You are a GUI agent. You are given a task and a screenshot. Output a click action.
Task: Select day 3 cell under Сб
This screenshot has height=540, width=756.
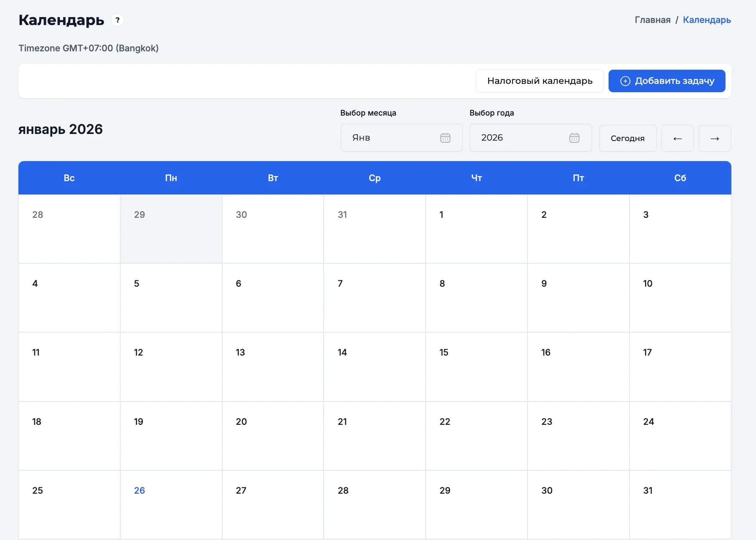point(680,229)
